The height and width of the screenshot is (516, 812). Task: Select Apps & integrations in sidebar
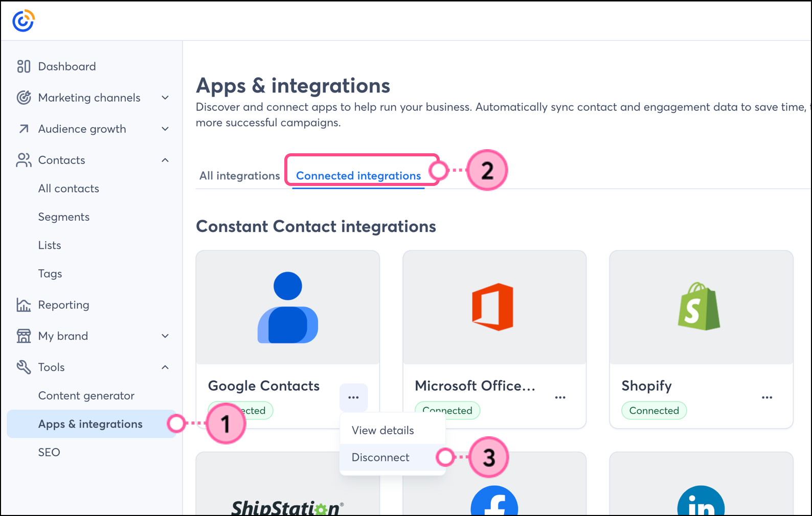[92, 424]
